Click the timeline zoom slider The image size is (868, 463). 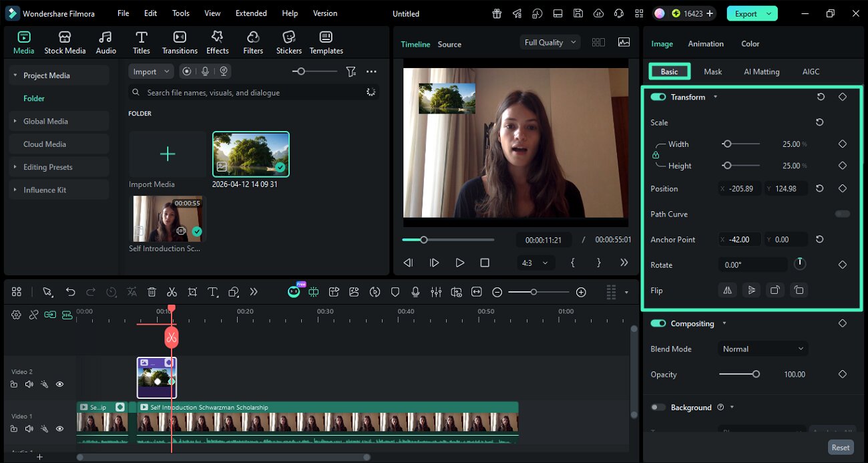pyautogui.click(x=539, y=292)
